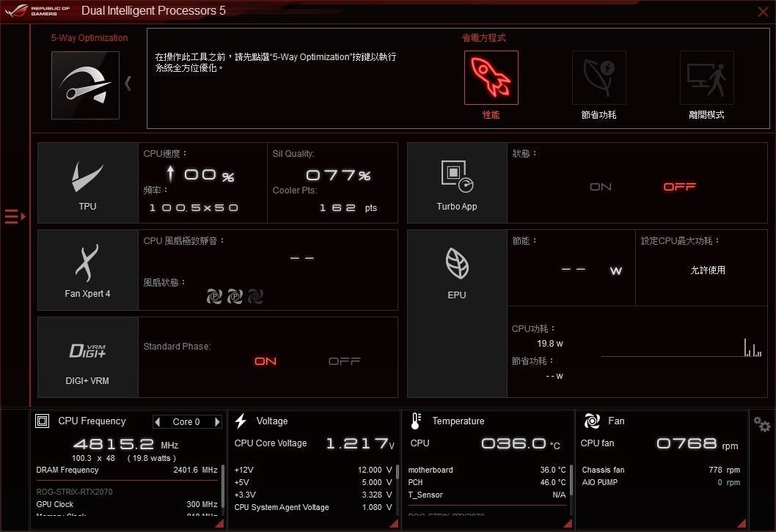Image resolution: width=776 pixels, height=532 pixels.
Task: Click the Sil Quality 077% value
Action: tap(338, 175)
